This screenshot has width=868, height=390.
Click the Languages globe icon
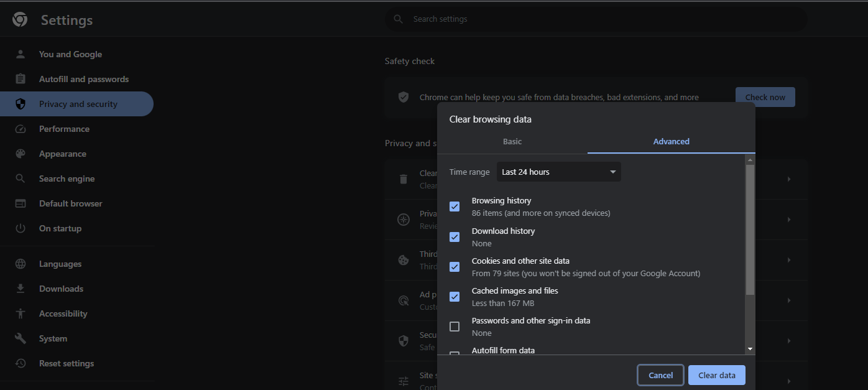coord(21,264)
